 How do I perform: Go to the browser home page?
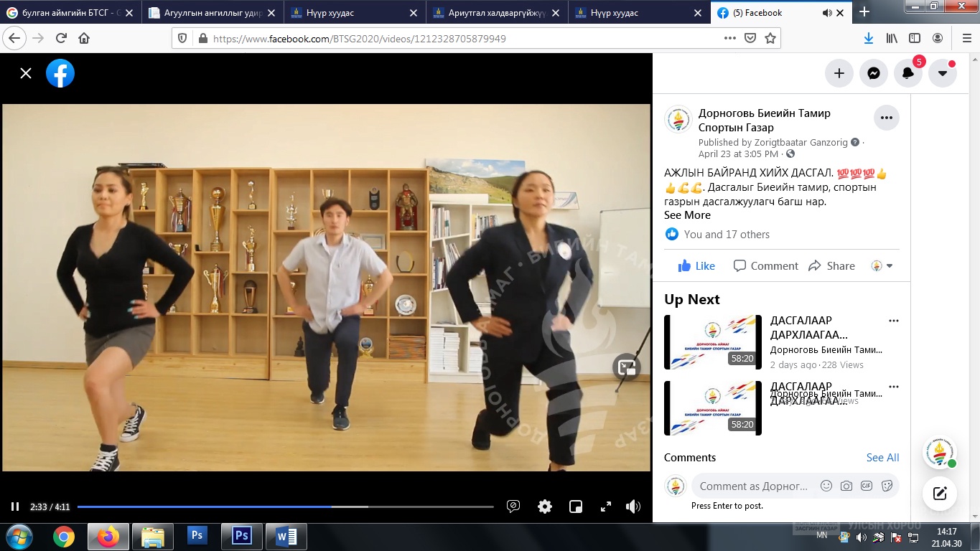pyautogui.click(x=84, y=38)
